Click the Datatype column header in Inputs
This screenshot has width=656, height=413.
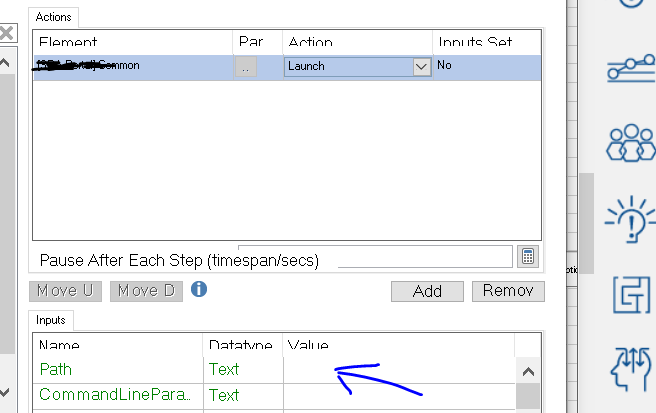pyautogui.click(x=243, y=345)
